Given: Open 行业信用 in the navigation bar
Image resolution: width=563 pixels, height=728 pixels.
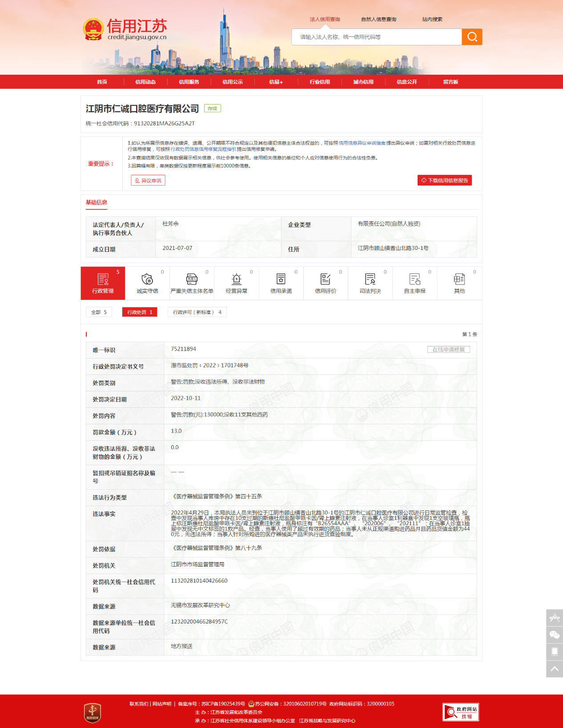Looking at the screenshot, I should (320, 82).
